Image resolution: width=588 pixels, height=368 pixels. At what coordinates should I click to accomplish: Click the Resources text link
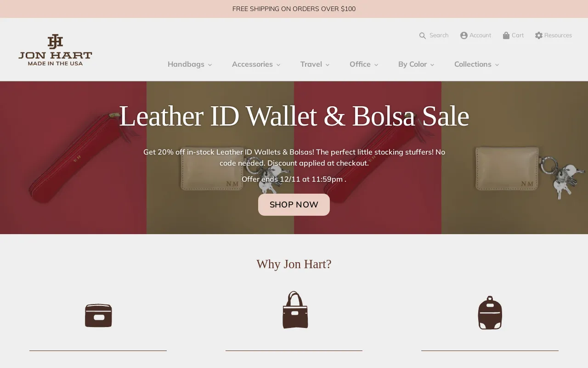558,35
